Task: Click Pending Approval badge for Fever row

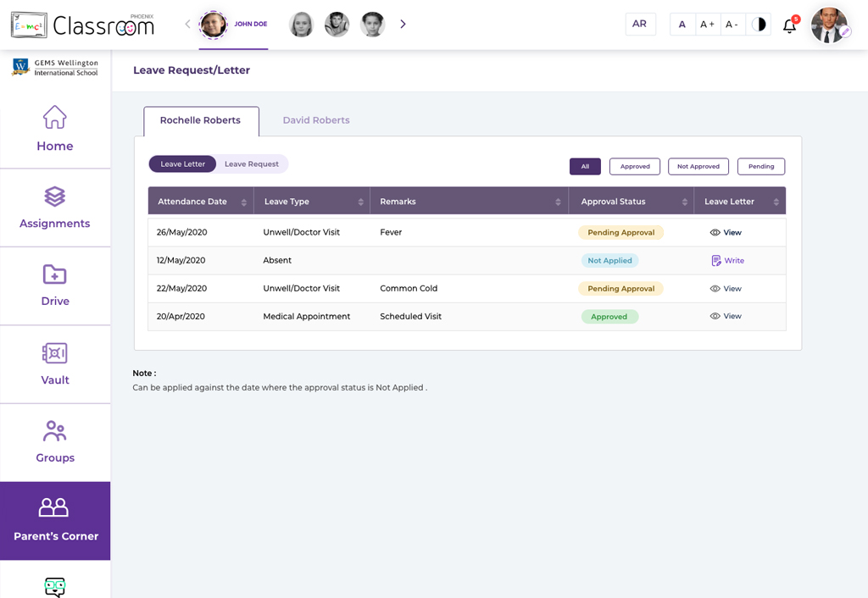Action: (x=621, y=233)
